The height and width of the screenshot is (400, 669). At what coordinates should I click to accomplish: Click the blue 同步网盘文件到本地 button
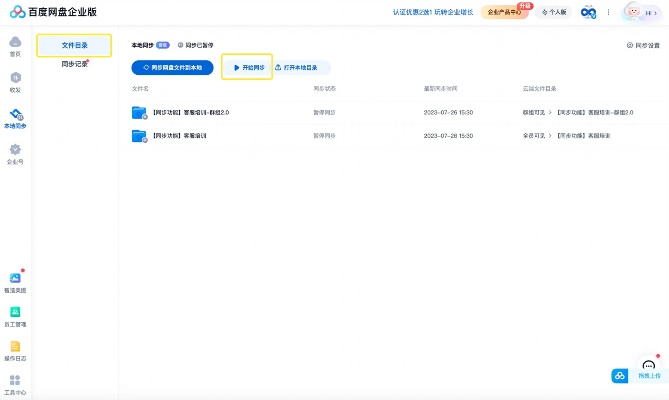click(x=173, y=67)
